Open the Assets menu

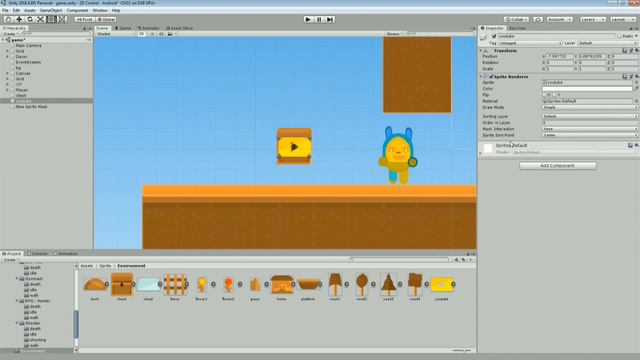coord(30,10)
